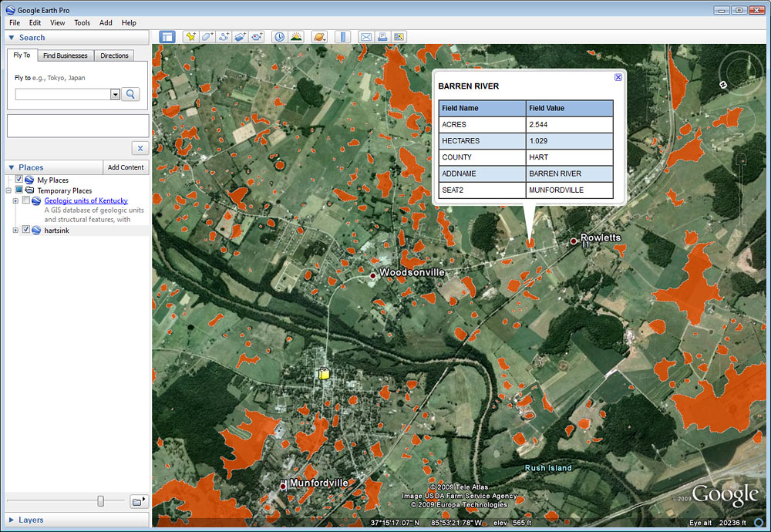The image size is (771, 532).
Task: Click the Woodsonville place marker
Action: click(x=373, y=275)
